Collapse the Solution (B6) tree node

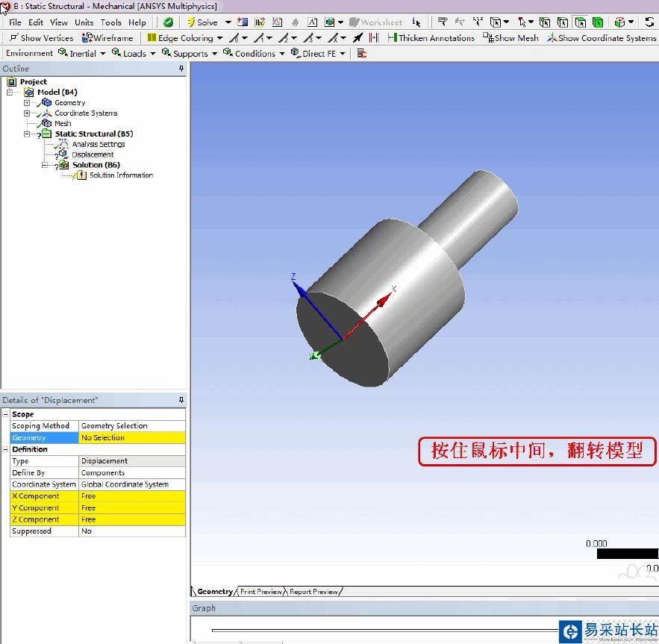45,165
